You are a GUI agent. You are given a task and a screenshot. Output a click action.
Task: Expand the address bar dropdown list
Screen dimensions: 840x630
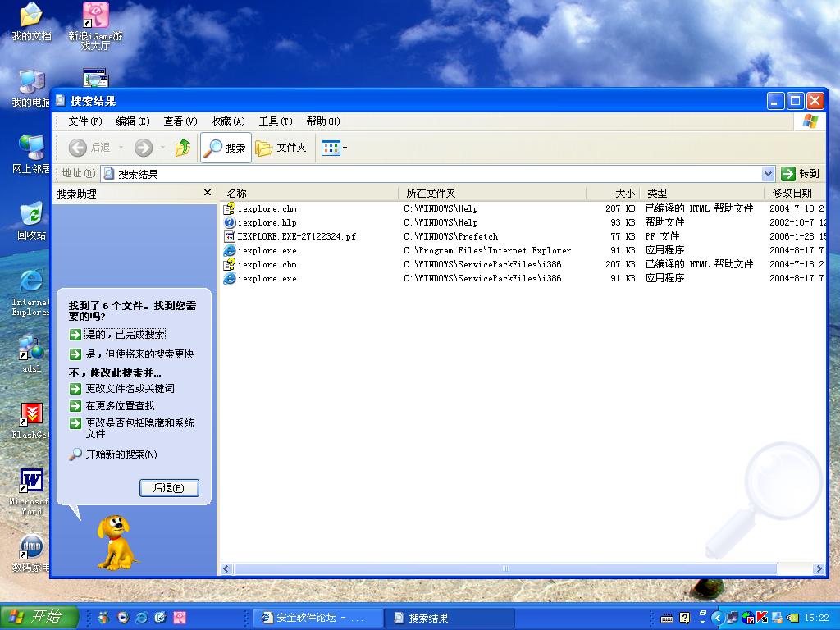click(x=768, y=174)
